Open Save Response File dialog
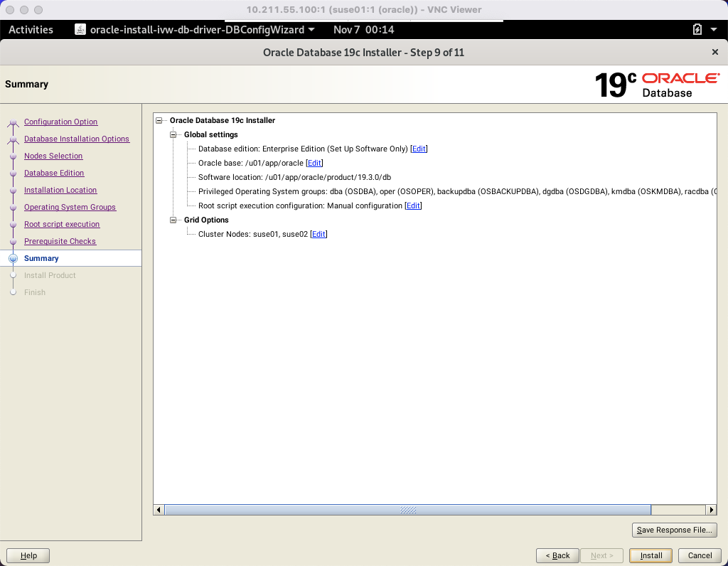728x566 pixels. (674, 530)
